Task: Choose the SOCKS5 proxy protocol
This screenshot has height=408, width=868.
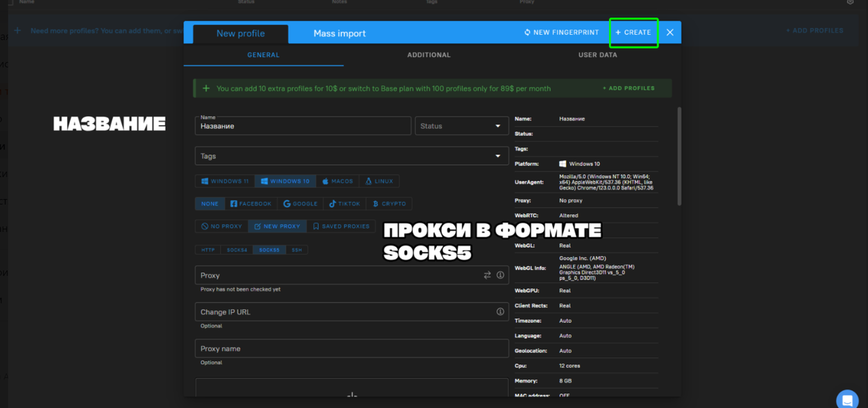Action: tap(269, 250)
